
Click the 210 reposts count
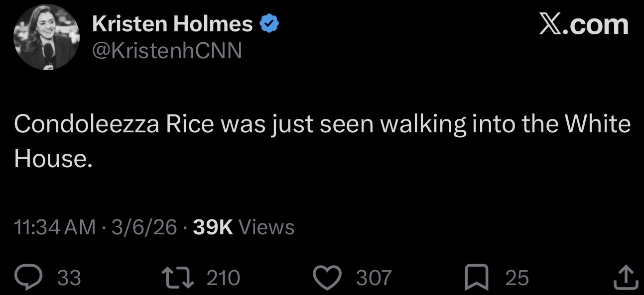pos(223,278)
